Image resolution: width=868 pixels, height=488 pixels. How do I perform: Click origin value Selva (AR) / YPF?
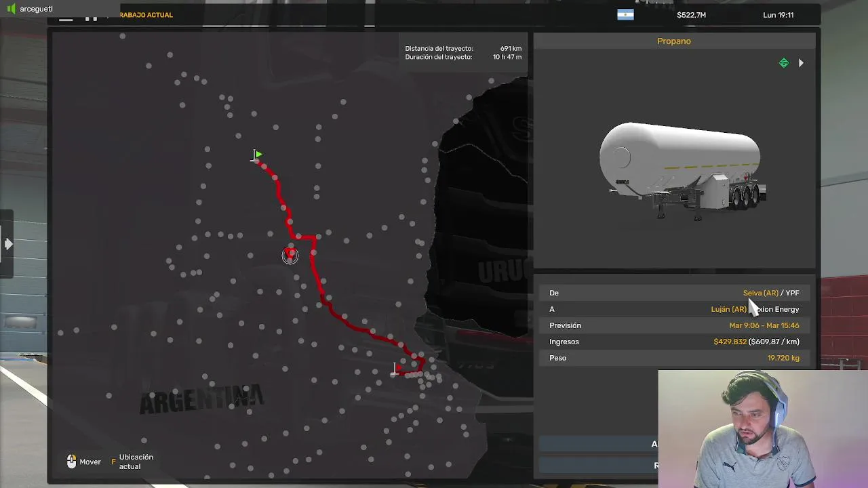click(771, 293)
